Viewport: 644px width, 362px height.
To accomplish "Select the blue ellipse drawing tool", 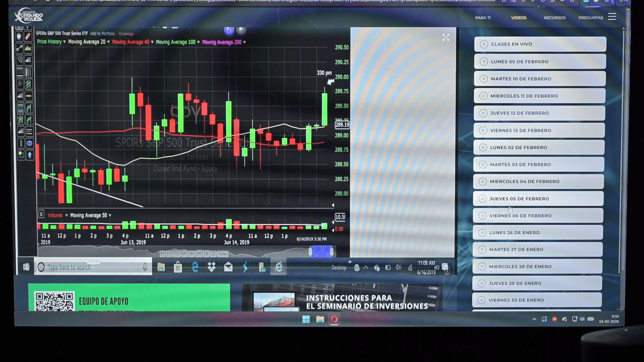I will (30, 143).
